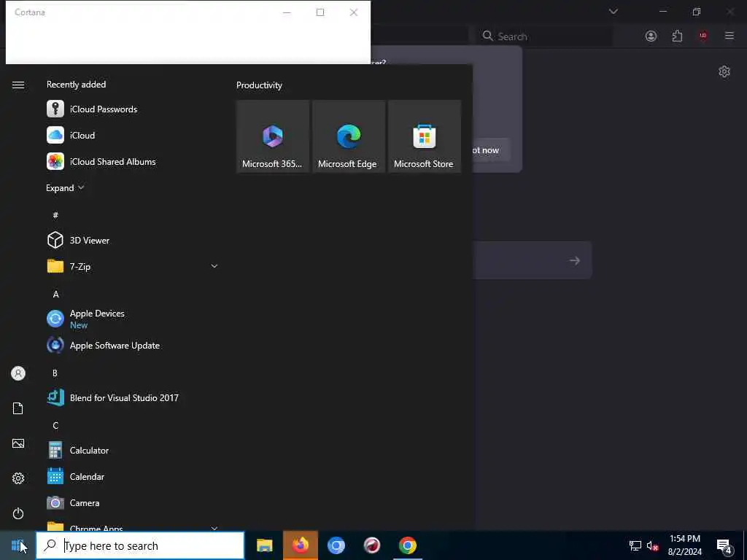Click the taskbar clock showing 1:54 PM
747x560 pixels.
tap(684, 545)
